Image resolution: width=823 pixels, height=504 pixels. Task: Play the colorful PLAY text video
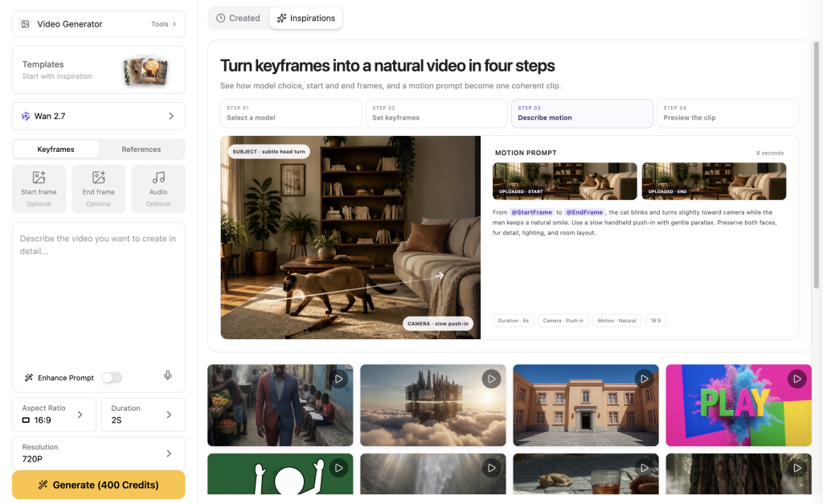(x=796, y=379)
